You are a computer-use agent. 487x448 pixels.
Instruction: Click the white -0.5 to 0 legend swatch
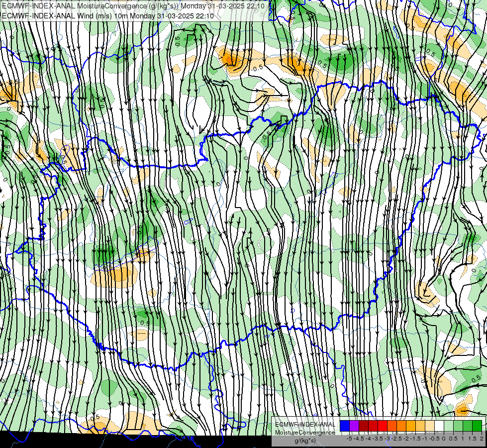point(439,426)
